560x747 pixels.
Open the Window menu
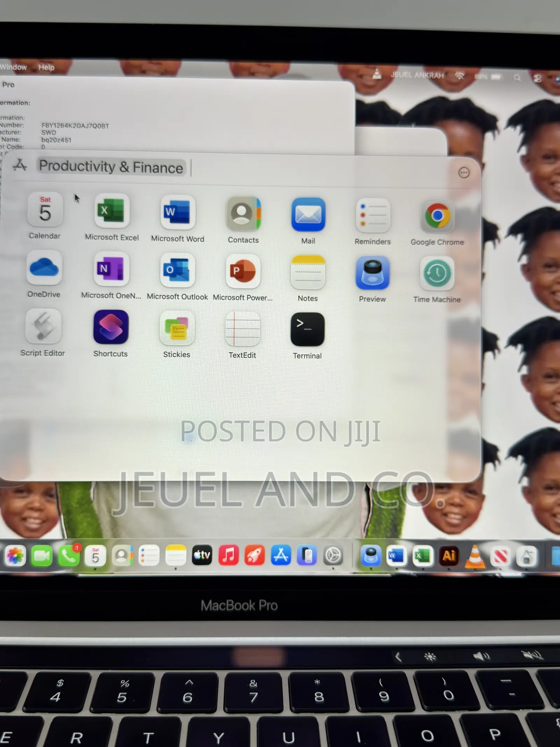click(13, 67)
